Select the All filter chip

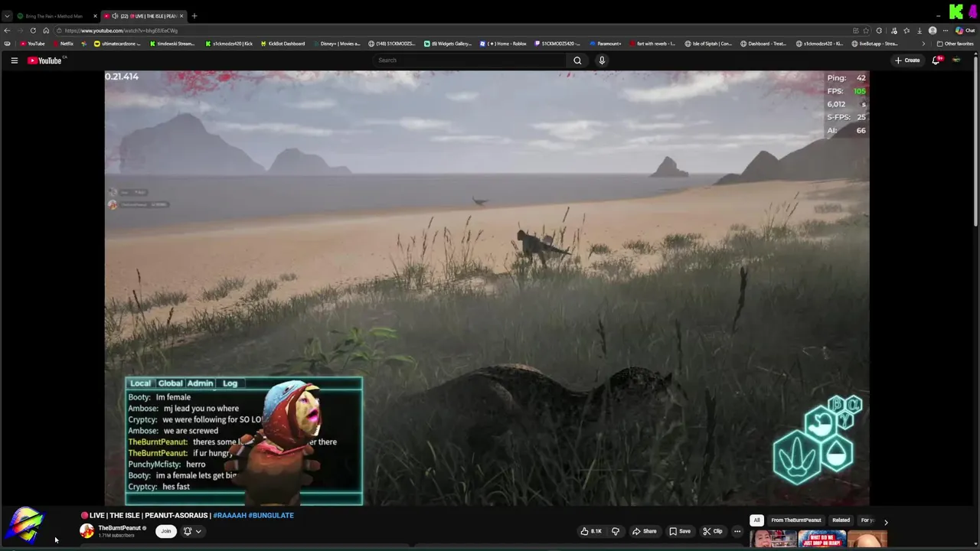756,520
